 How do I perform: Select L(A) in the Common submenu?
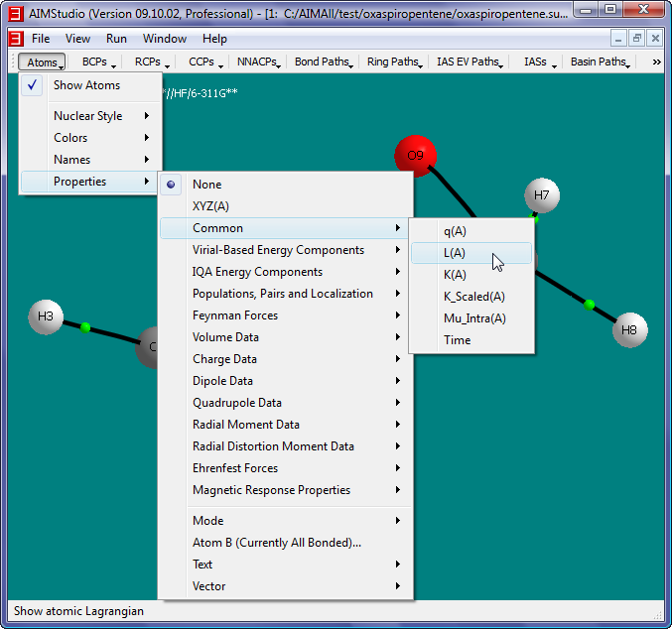tap(454, 253)
